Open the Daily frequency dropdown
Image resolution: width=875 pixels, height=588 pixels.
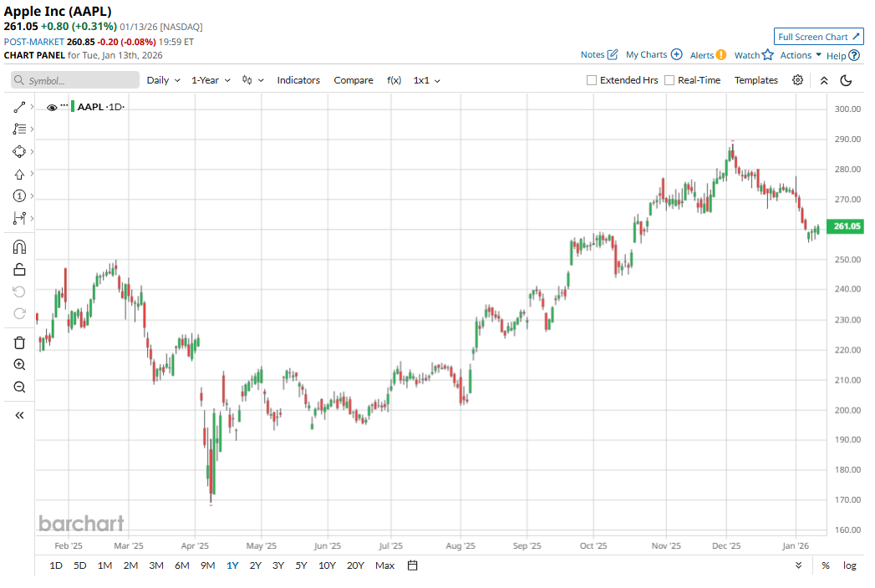pos(163,80)
